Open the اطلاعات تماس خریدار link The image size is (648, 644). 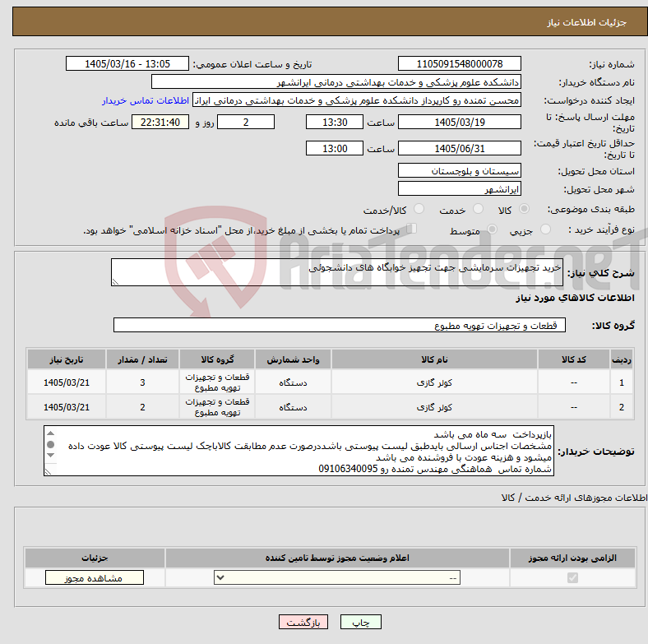coord(146,100)
